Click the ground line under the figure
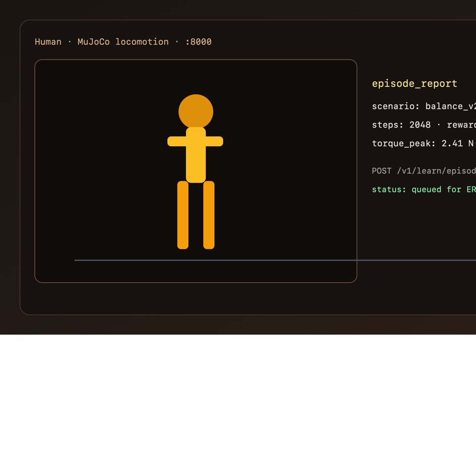Screen dimensions: 476x476 tap(275, 260)
